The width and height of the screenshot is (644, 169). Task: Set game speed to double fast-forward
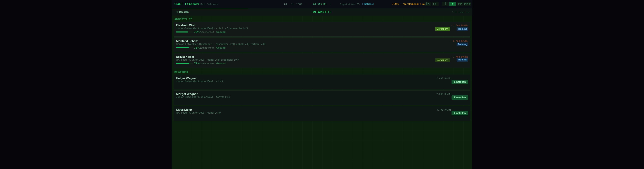pos(460,4)
